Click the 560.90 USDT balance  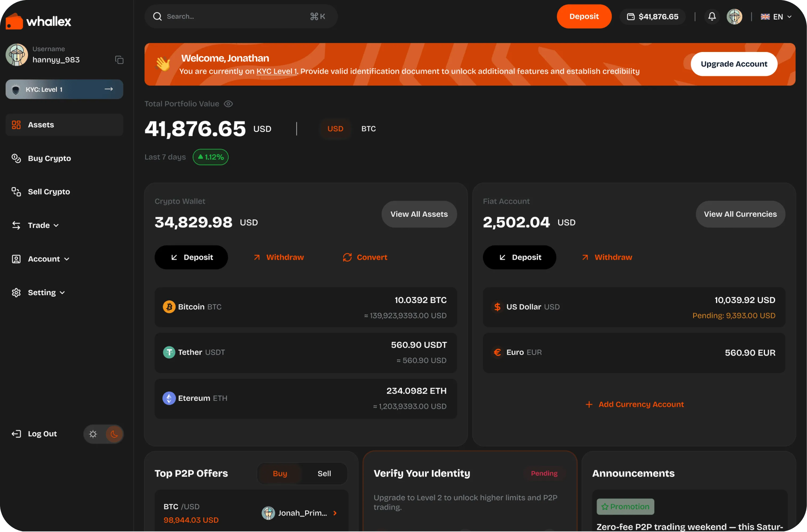pyautogui.click(x=419, y=345)
